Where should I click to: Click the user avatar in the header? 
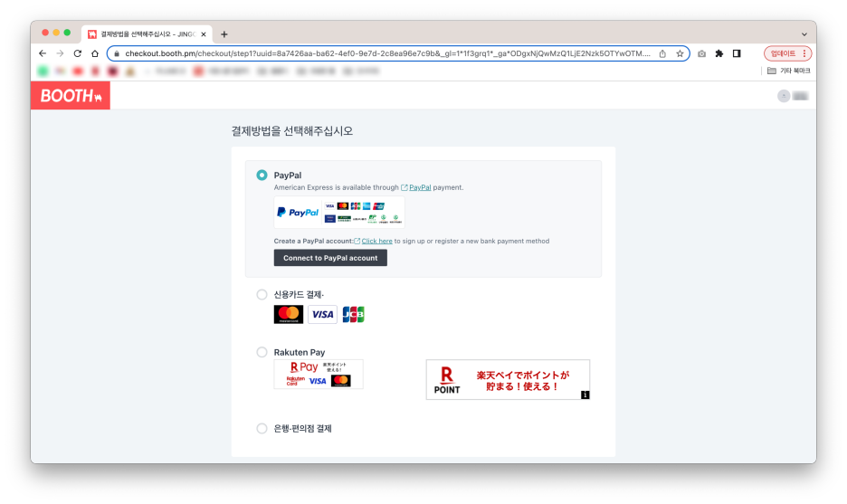coord(784,96)
